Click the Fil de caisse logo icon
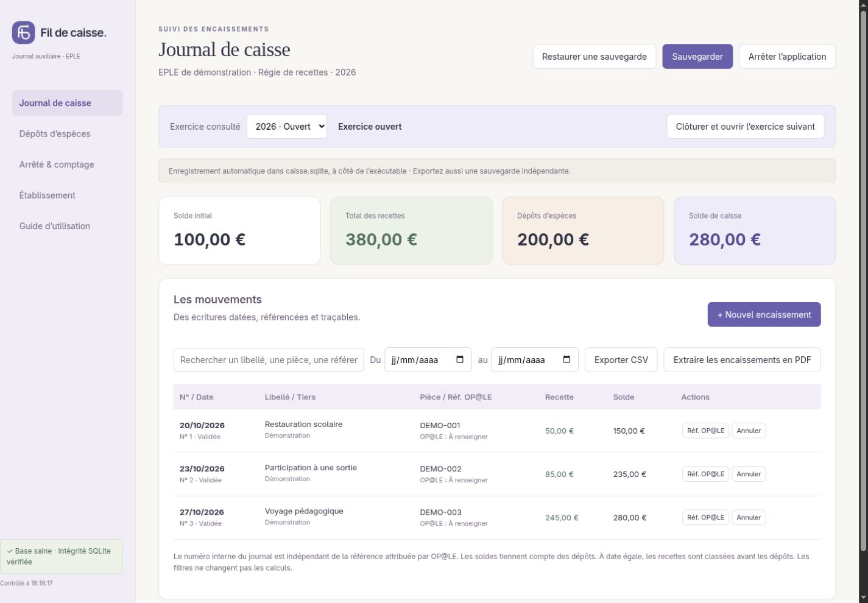Image resolution: width=868 pixels, height=603 pixels. point(23,32)
